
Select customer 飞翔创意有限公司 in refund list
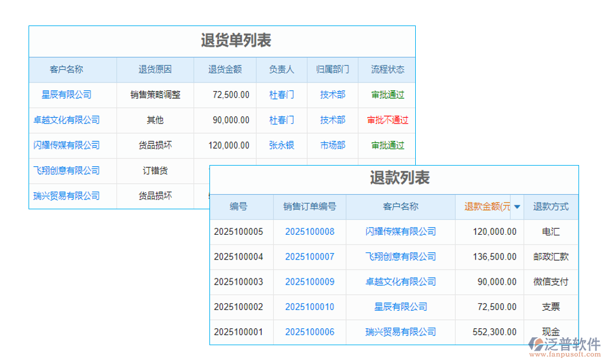[400, 257]
